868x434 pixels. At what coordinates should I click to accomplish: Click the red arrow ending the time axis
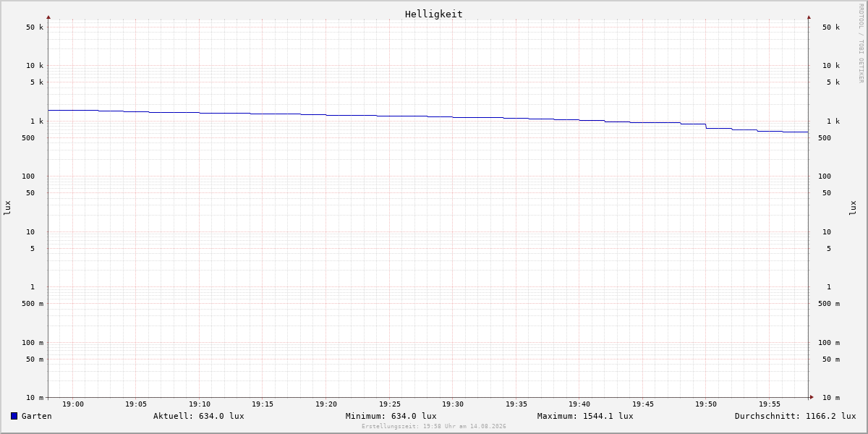(812, 396)
